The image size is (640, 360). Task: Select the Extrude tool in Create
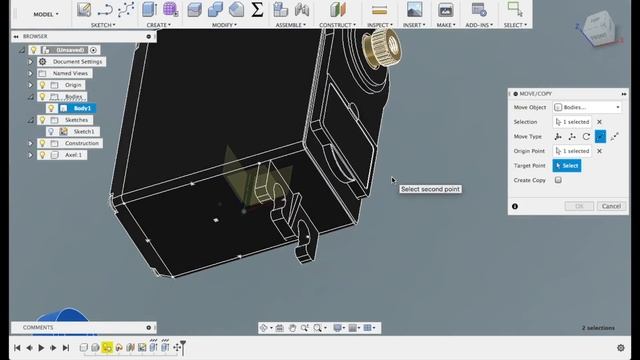(149, 10)
